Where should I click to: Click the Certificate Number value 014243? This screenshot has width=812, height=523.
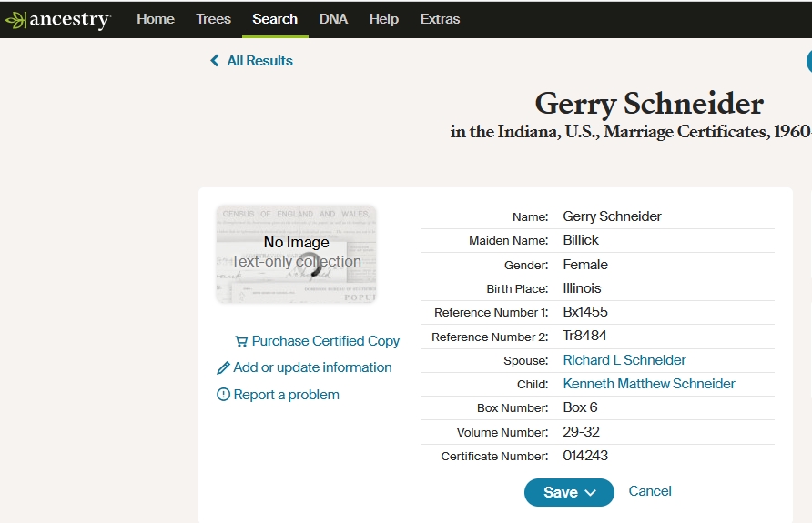(585, 456)
